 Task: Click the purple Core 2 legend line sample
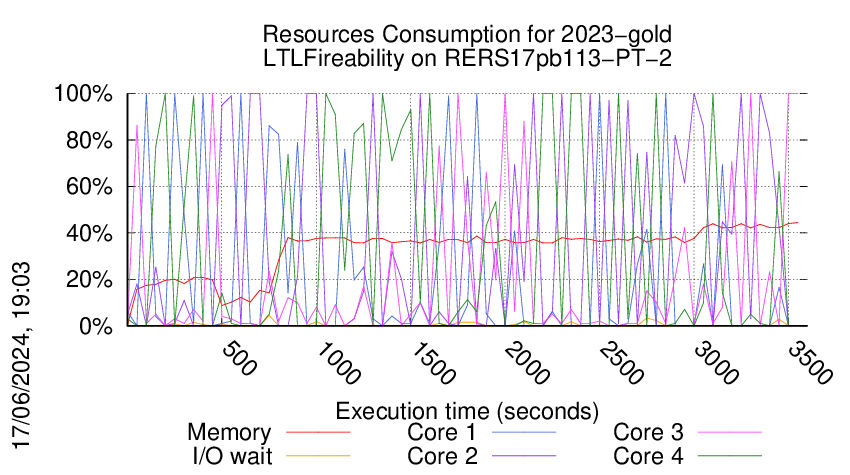pyautogui.click(x=524, y=456)
